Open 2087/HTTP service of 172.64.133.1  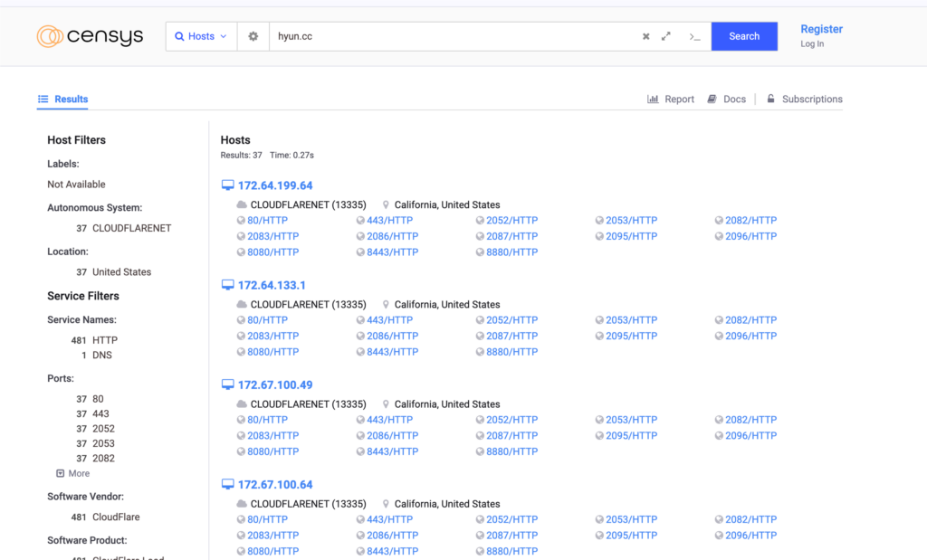click(512, 337)
